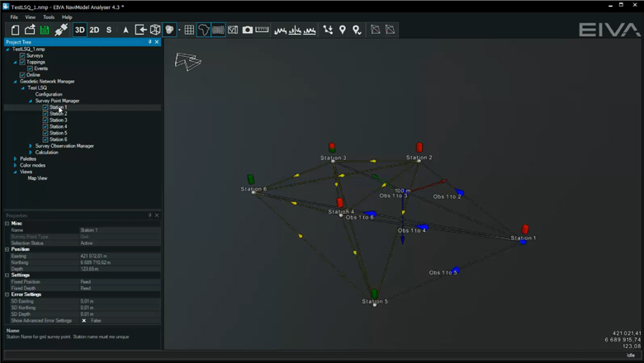Uncheck the Station 1 checkbox
Viewport: 644px width, 363px height.
pos(45,107)
